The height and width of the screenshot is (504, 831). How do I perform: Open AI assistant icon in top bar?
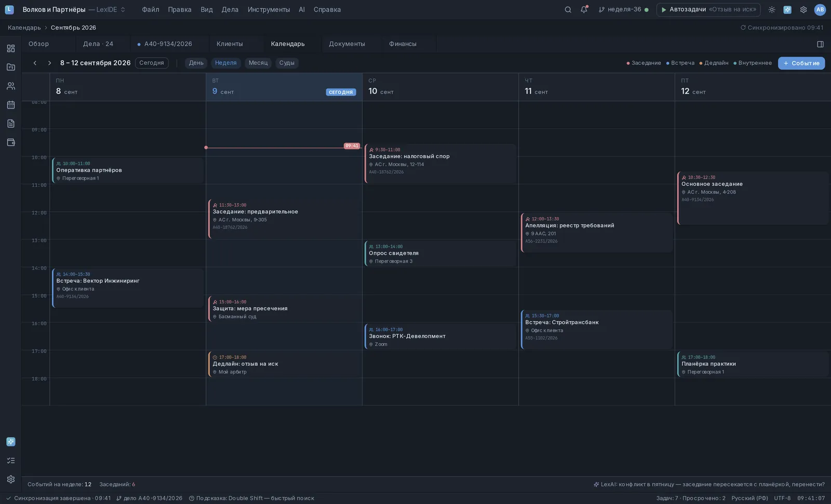pos(787,9)
